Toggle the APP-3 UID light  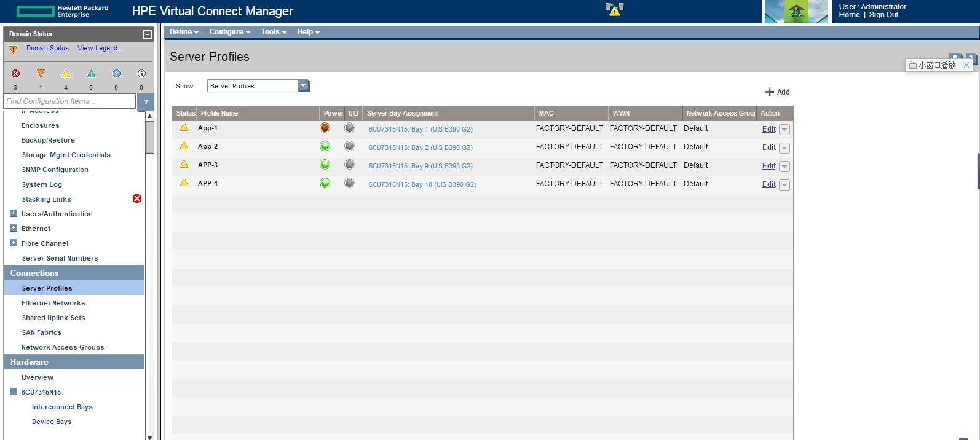point(349,165)
